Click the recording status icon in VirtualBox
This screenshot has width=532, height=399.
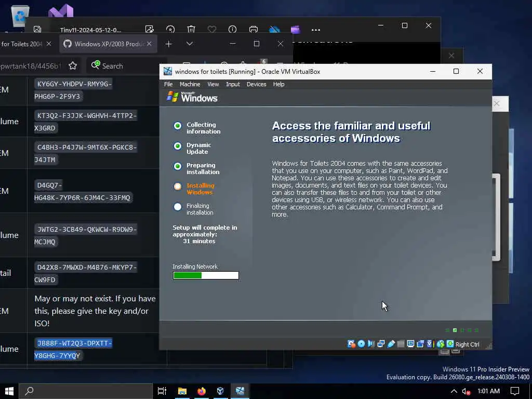[x=420, y=344]
